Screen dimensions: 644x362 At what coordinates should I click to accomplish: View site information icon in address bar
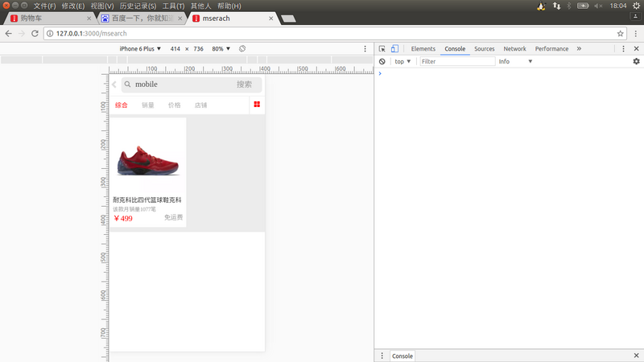[x=50, y=34]
